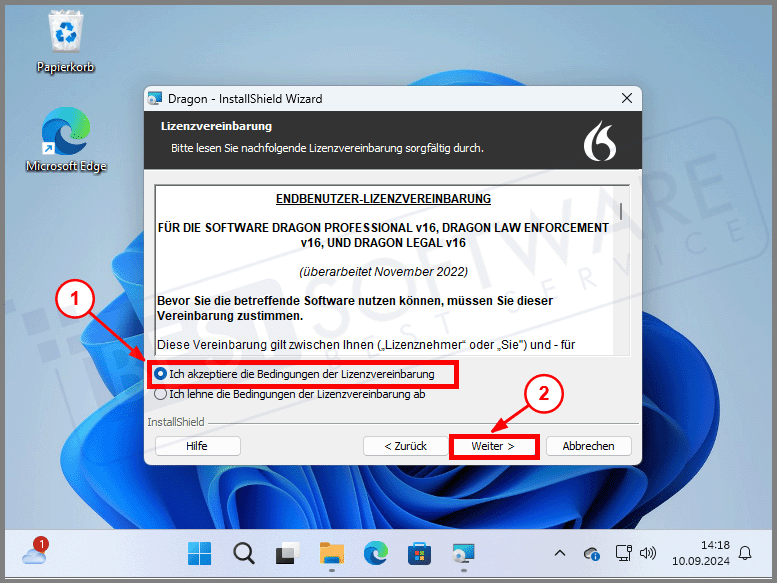
Task: Open the Windows Start menu
Action: (x=200, y=553)
